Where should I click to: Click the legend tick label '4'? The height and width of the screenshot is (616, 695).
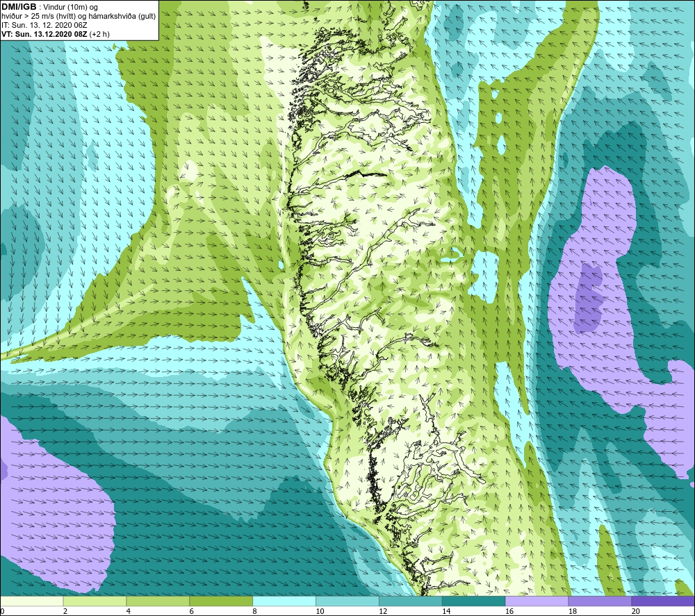tap(129, 611)
